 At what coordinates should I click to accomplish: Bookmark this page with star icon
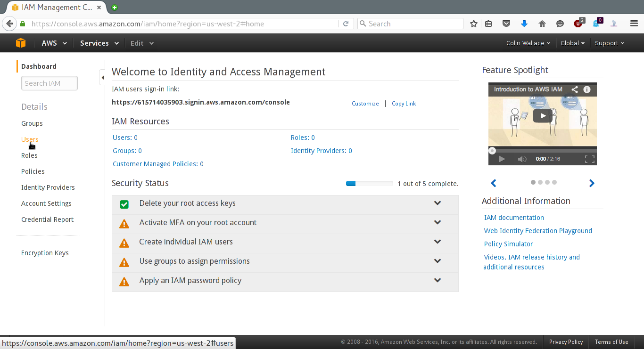(x=474, y=24)
